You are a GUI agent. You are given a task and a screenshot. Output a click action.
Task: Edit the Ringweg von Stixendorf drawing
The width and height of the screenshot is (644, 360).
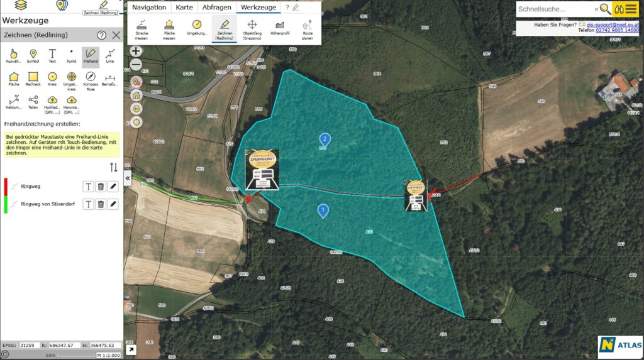[x=113, y=204]
